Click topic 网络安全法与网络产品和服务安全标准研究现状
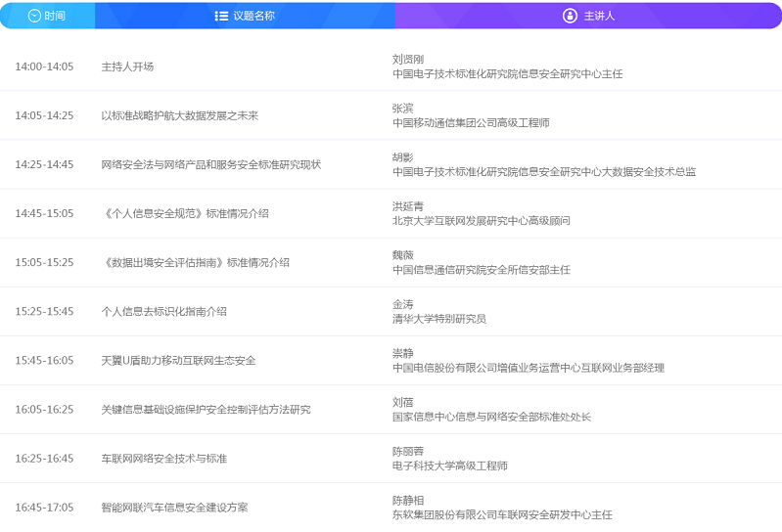The width and height of the screenshot is (782, 532). 210,164
